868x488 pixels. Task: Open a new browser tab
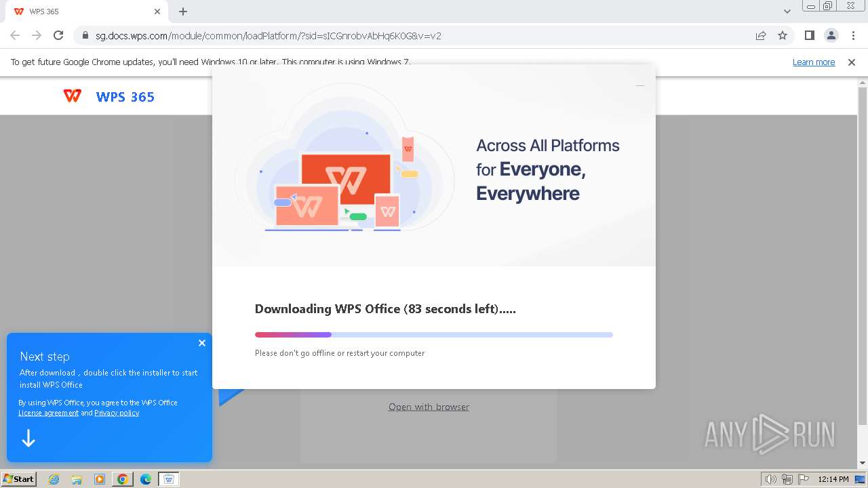tap(183, 12)
